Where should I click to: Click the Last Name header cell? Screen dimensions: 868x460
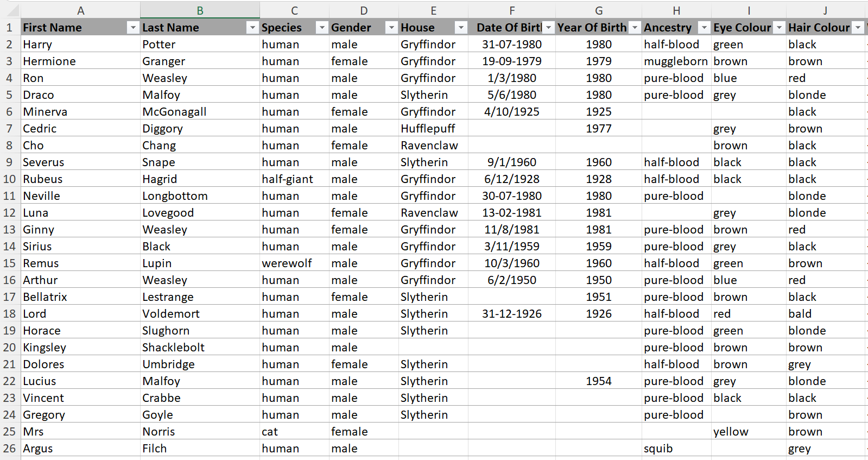click(x=200, y=28)
